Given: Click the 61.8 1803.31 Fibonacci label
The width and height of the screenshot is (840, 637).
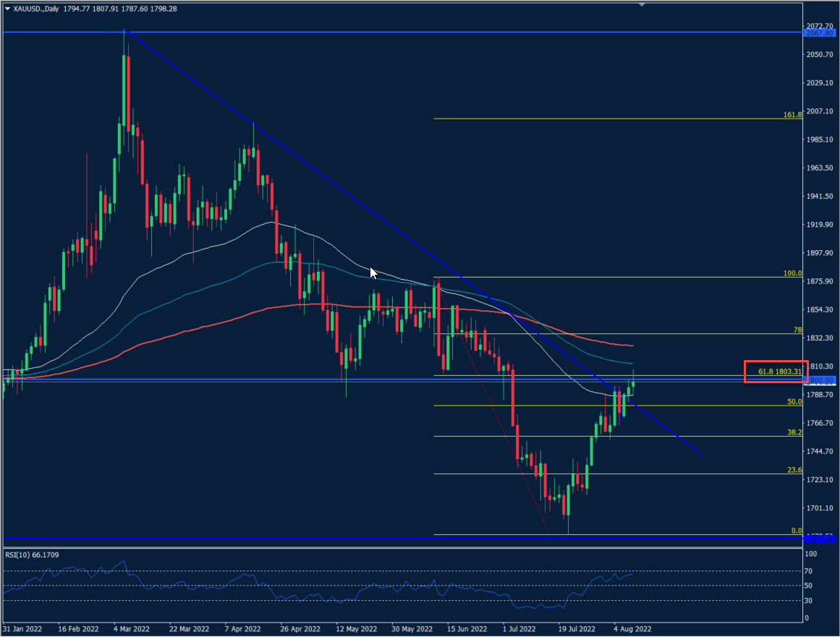Looking at the screenshot, I should click(x=779, y=372).
